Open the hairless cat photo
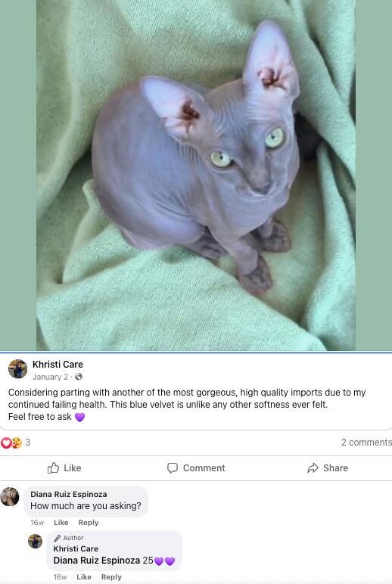392x584 pixels. pyautogui.click(x=196, y=175)
